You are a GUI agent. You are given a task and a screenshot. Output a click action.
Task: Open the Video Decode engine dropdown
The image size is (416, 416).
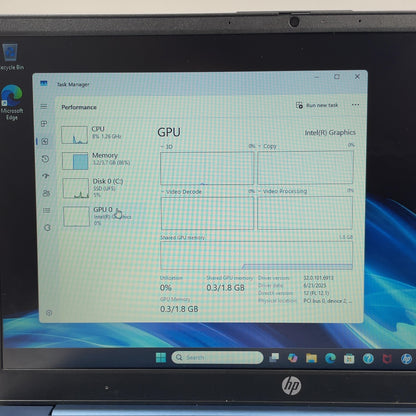[181, 192]
